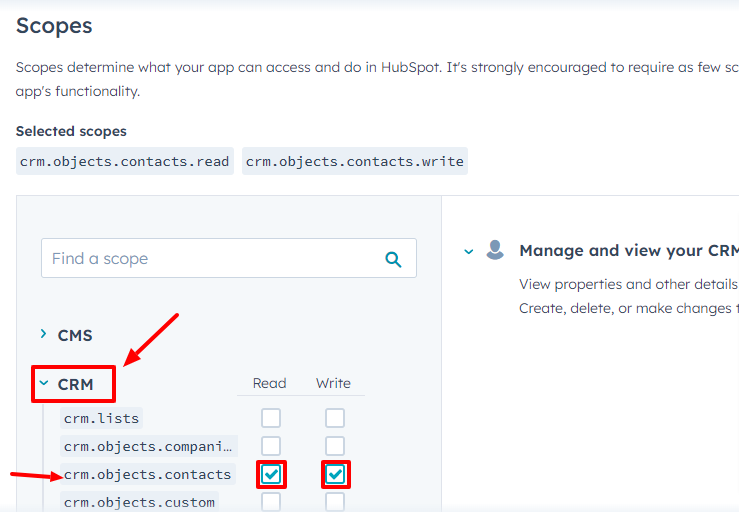Select the crm.objects.custom scope row

click(140, 502)
